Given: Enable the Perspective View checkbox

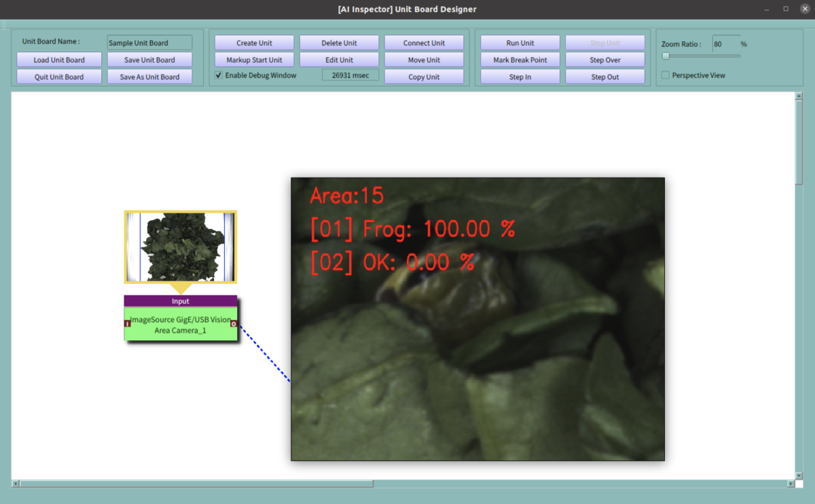Looking at the screenshot, I should (666, 75).
